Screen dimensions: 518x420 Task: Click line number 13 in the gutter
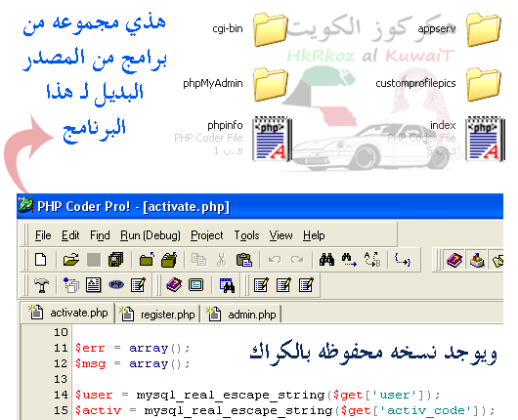(x=61, y=379)
